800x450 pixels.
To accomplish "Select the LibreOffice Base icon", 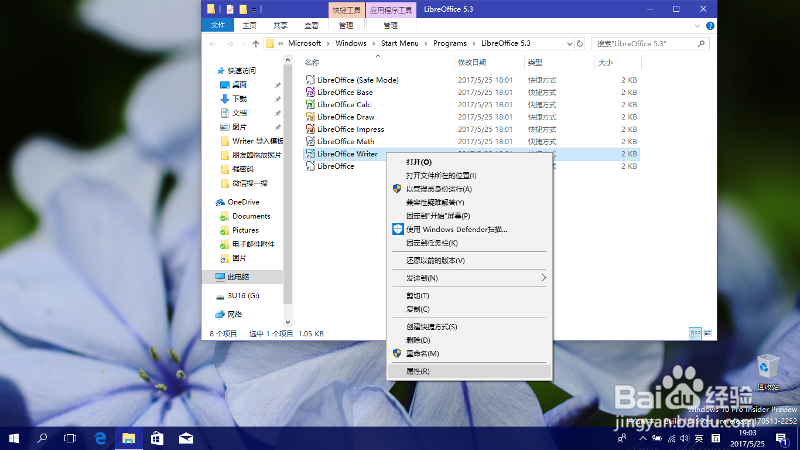I will pos(310,92).
